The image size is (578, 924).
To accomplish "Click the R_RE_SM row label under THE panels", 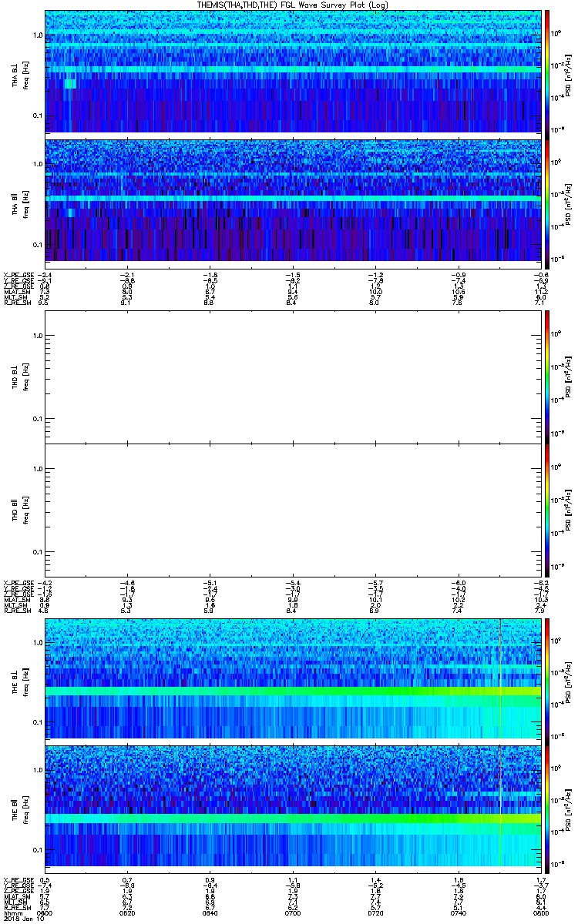I will coord(16,907).
